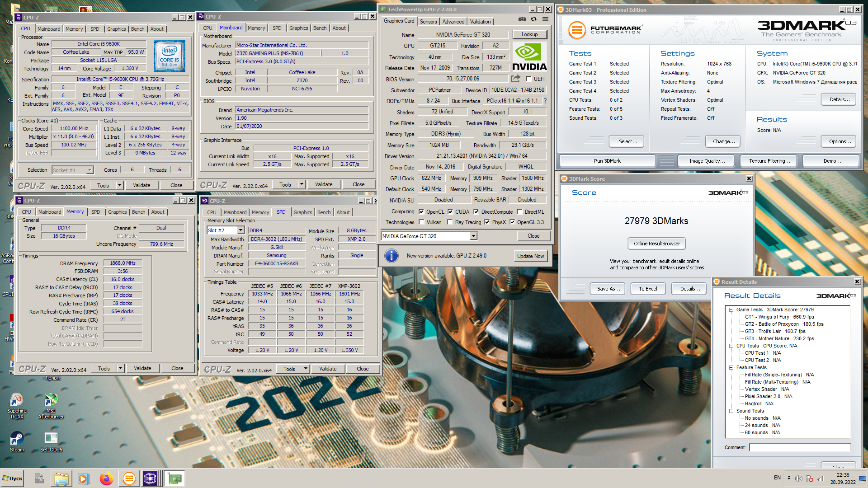This screenshot has width=868, height=488.
Task: Toggle the CUDA checkbox
Action: point(450,212)
